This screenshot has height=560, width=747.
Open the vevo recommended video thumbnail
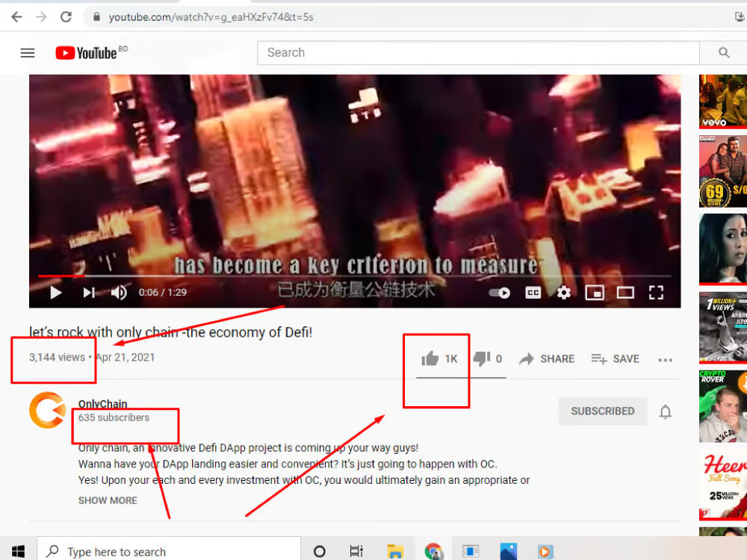pyautogui.click(x=722, y=102)
